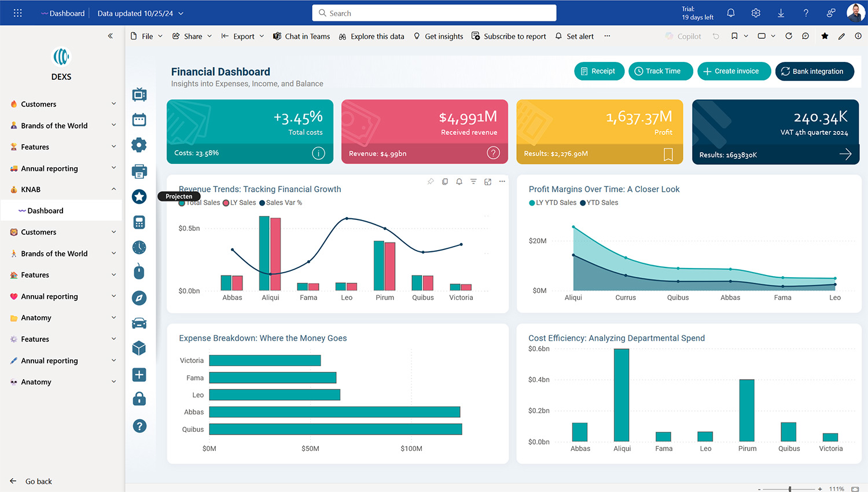Toggle the YTD Sales legend item

[x=601, y=203]
